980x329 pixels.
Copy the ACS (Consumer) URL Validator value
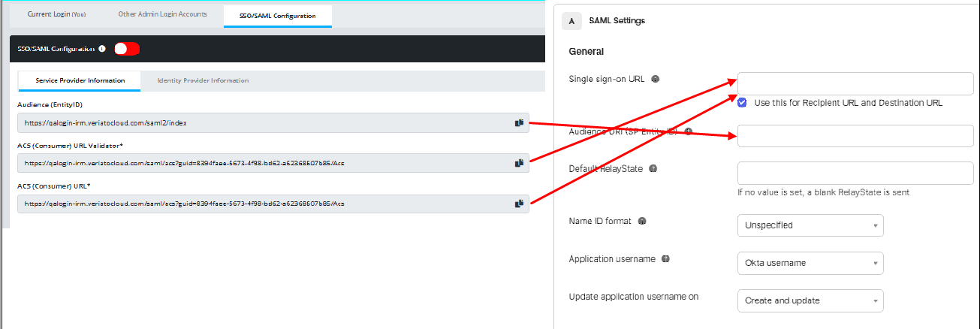coord(519,162)
